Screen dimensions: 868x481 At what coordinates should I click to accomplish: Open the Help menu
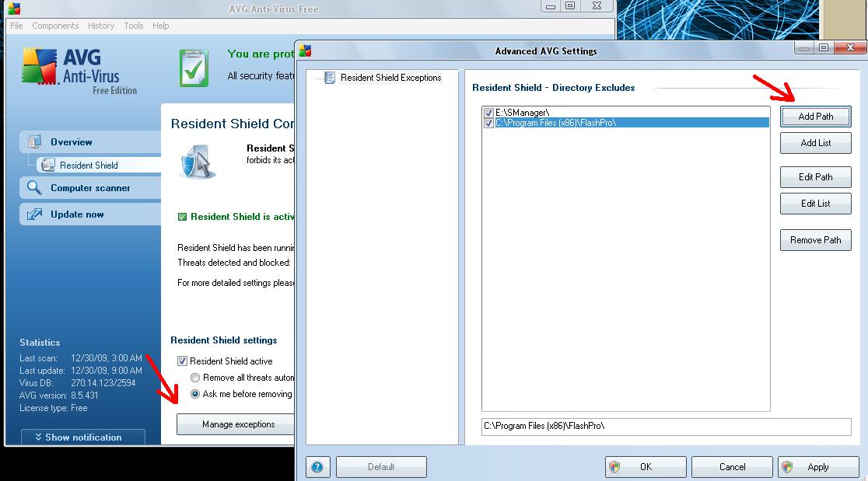[x=160, y=26]
